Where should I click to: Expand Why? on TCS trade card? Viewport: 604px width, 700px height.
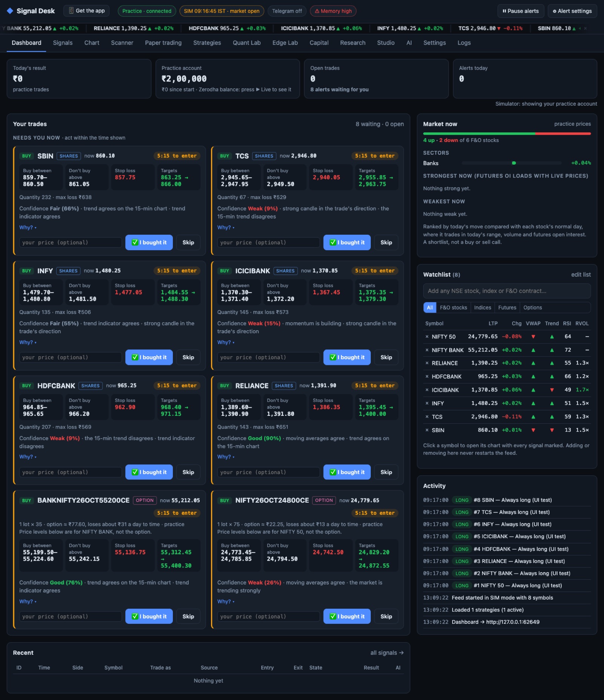[x=226, y=228]
